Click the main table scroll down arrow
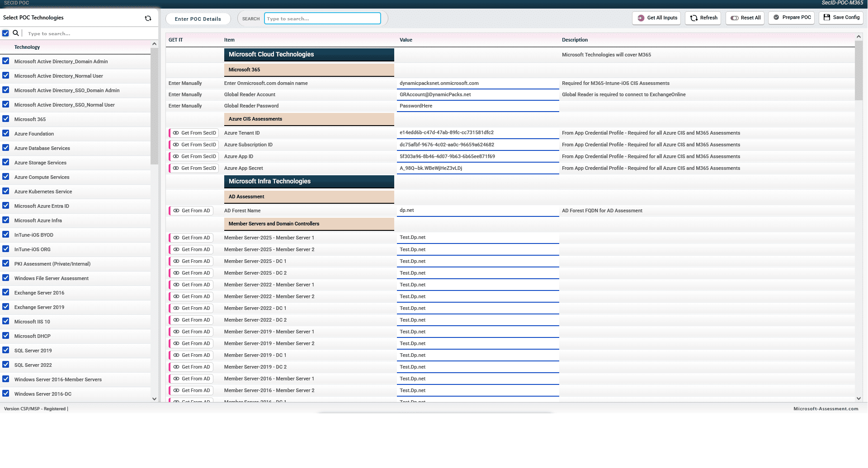The width and height of the screenshot is (868, 468). tap(859, 398)
